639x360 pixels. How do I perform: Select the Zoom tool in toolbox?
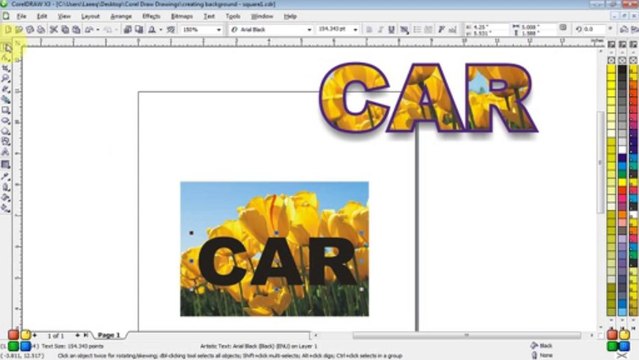[6, 78]
